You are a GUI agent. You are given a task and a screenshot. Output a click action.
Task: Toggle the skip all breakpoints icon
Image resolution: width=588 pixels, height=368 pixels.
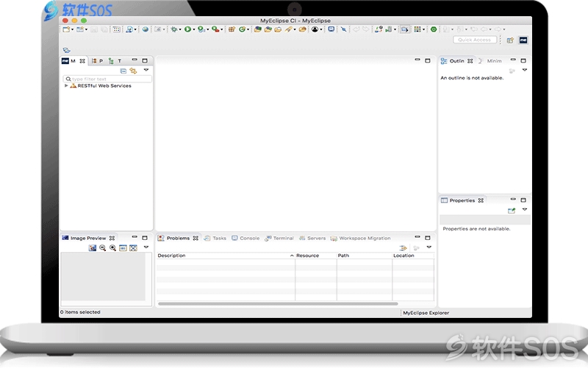point(343,29)
